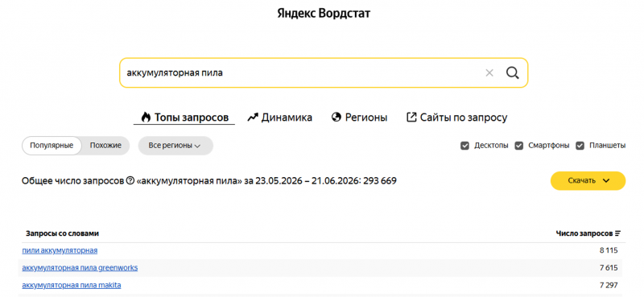Switch to the Динамика tab
The width and height of the screenshot is (644, 297).
279,118
